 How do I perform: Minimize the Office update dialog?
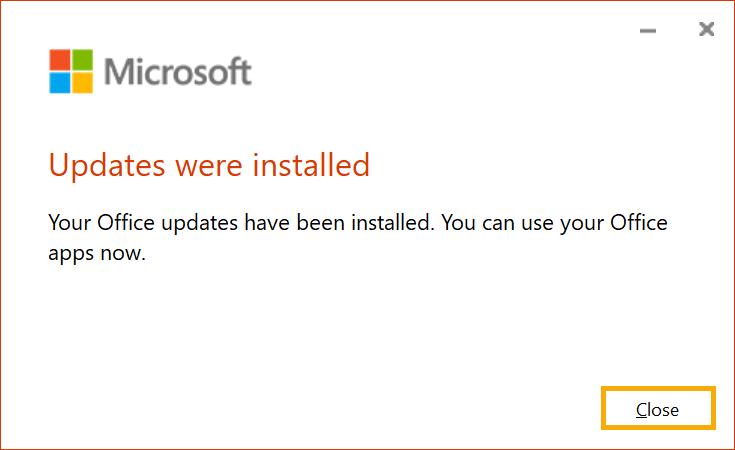pos(648,31)
